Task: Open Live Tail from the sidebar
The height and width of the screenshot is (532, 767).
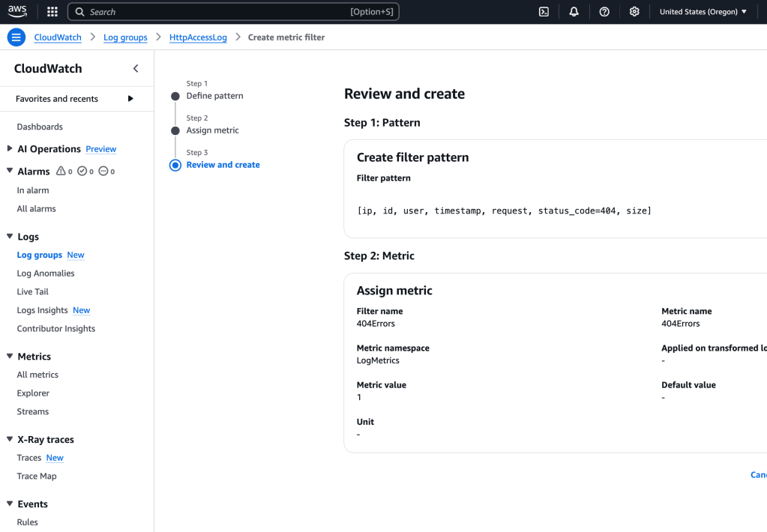Action: point(33,291)
